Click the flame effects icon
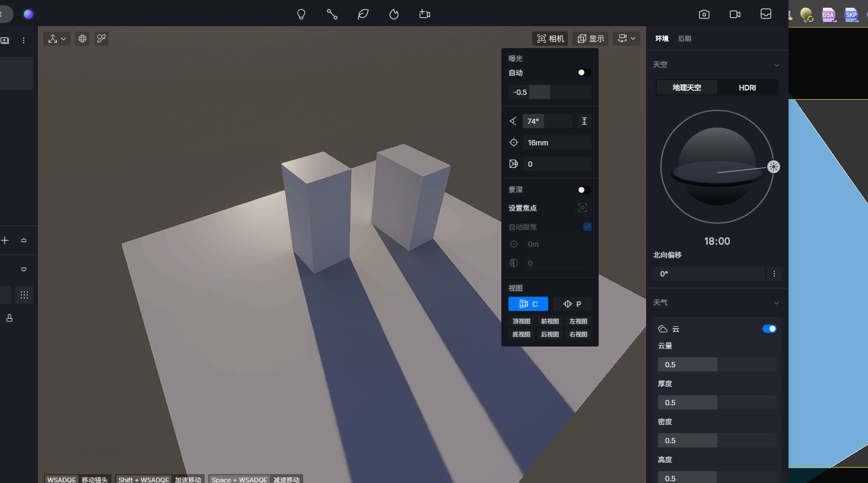Image resolution: width=868 pixels, height=483 pixels. point(394,14)
